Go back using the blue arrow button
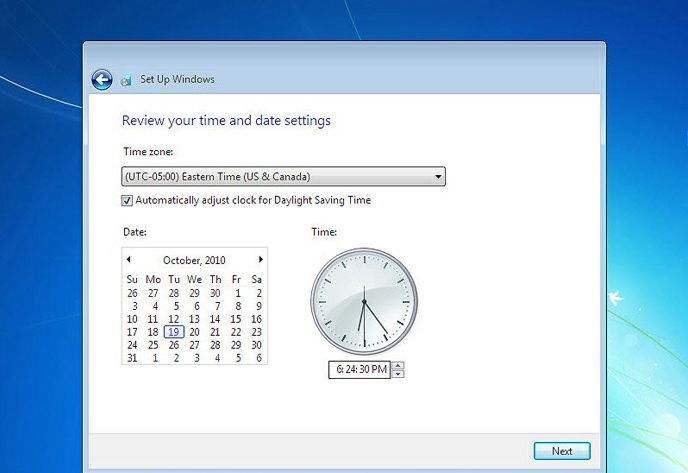The image size is (688, 473). [x=102, y=80]
